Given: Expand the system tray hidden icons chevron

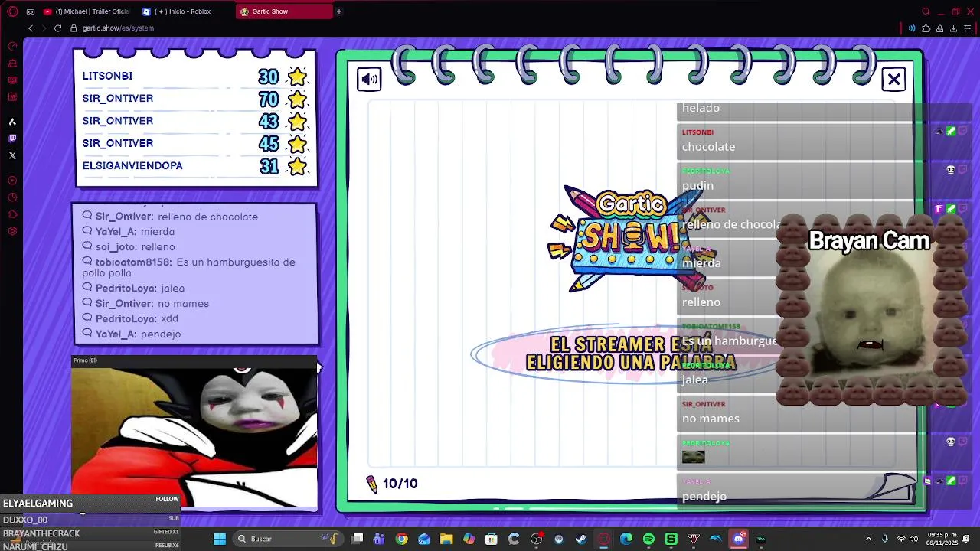Looking at the screenshot, I should click(x=868, y=539).
